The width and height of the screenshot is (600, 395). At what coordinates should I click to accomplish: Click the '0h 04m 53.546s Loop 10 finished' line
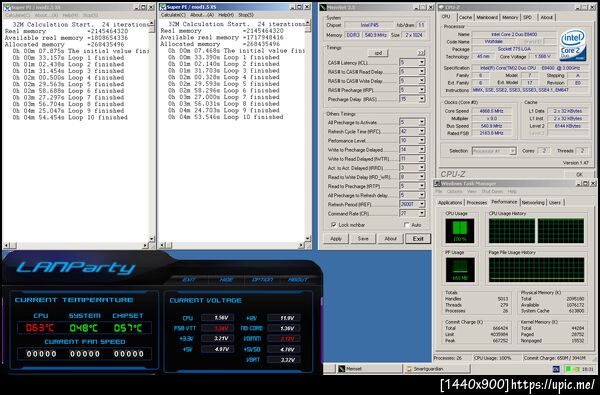click(226, 117)
